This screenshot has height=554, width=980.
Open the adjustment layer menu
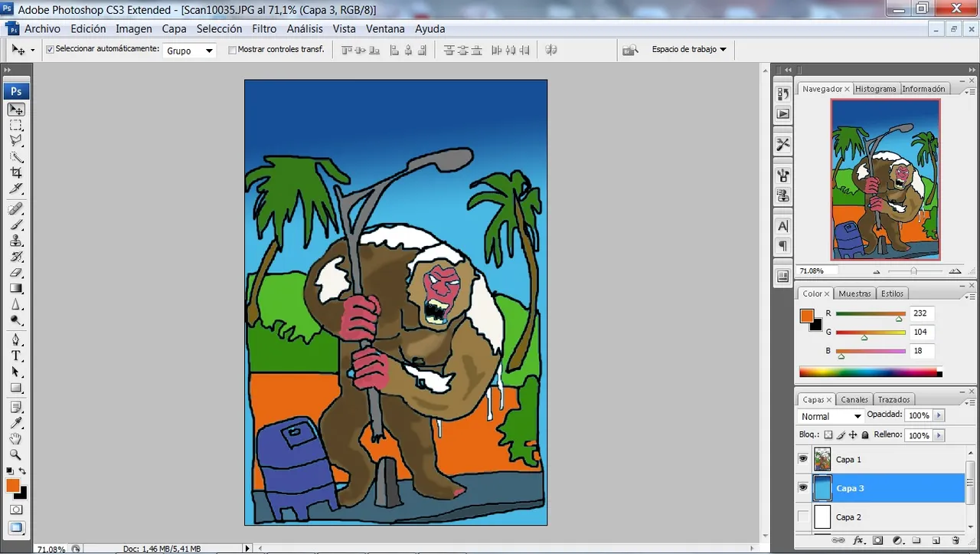897,540
